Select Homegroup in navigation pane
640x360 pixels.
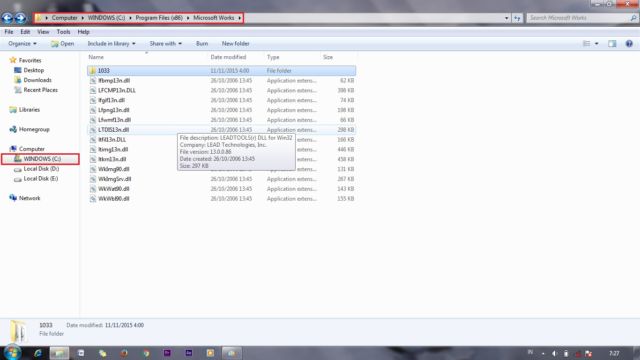tap(34, 129)
